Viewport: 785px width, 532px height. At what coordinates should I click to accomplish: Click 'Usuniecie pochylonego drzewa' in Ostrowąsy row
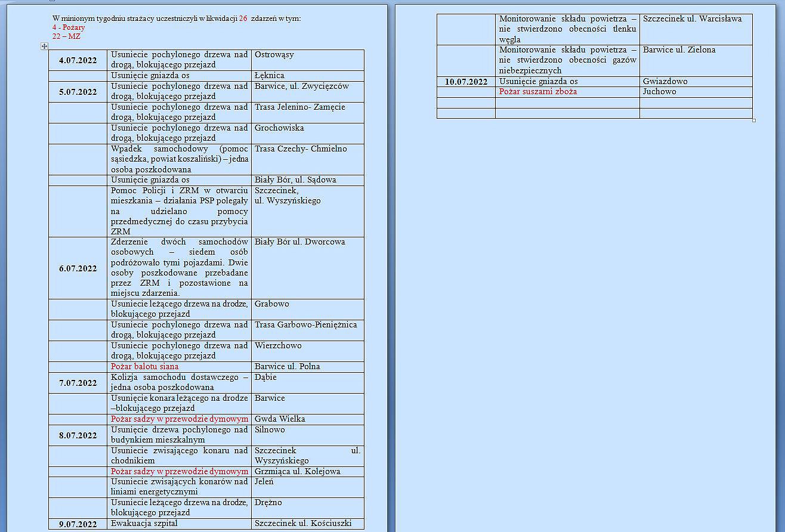pyautogui.click(x=180, y=60)
